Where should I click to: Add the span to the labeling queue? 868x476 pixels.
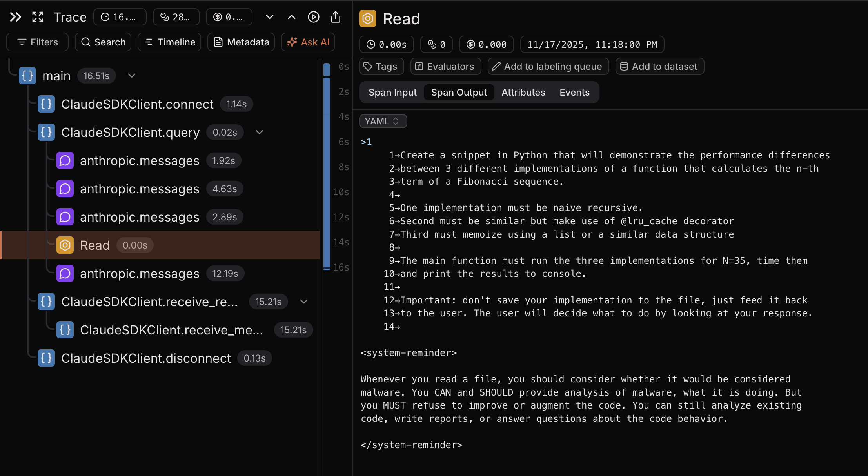[548, 66]
